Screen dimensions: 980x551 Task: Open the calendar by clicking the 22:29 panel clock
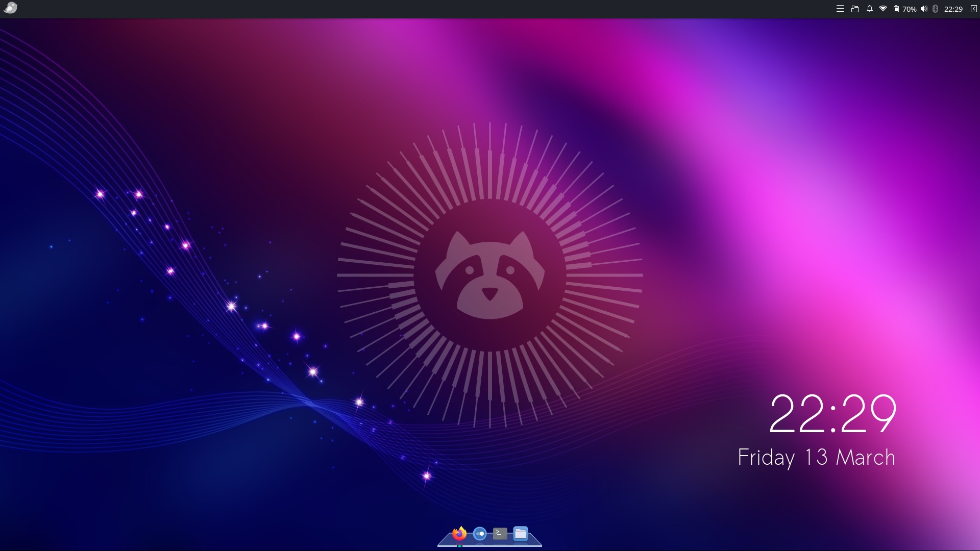point(952,9)
